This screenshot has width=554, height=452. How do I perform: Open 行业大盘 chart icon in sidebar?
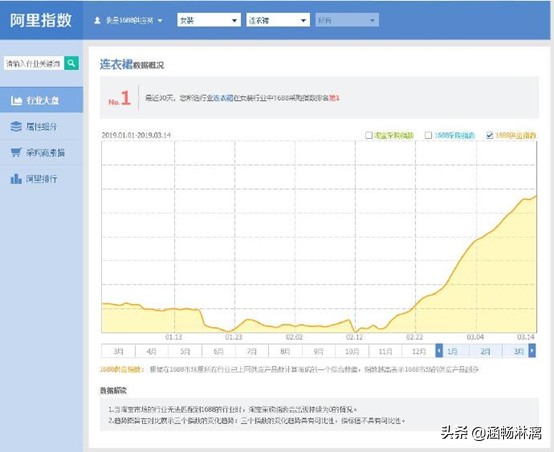coord(16,100)
